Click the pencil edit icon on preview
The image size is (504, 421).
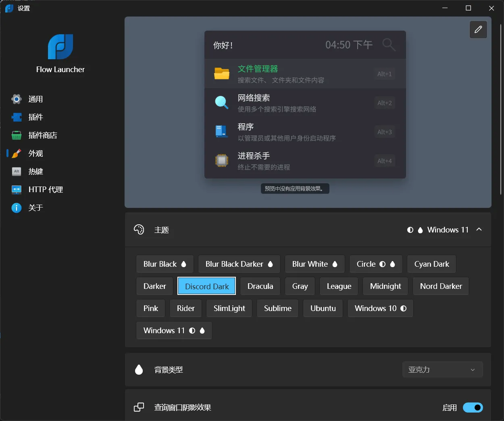point(478,29)
